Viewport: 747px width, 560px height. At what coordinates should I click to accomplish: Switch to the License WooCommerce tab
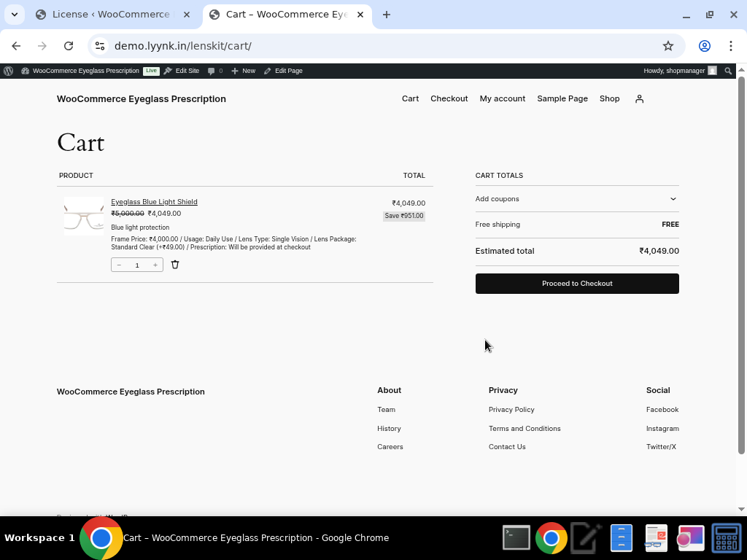click(x=109, y=15)
